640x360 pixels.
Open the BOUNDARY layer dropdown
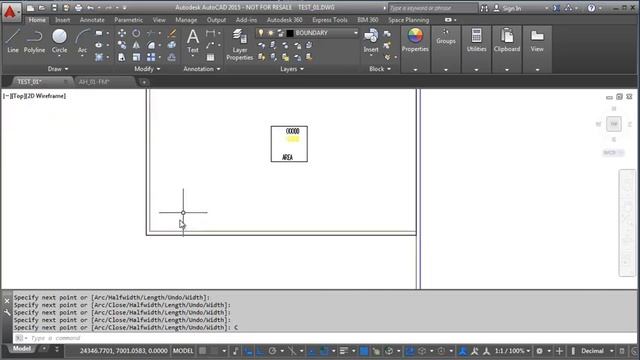[x=356, y=33]
